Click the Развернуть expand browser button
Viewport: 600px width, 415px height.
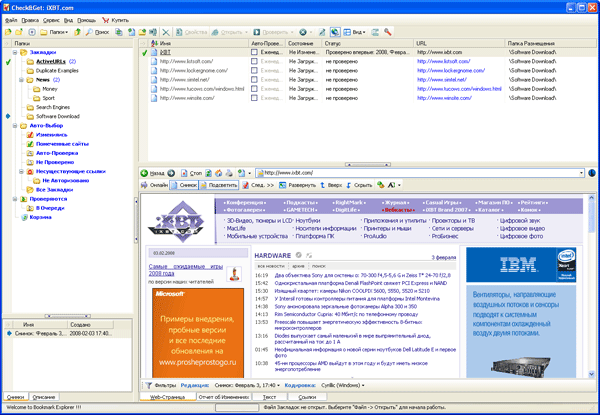click(x=297, y=185)
